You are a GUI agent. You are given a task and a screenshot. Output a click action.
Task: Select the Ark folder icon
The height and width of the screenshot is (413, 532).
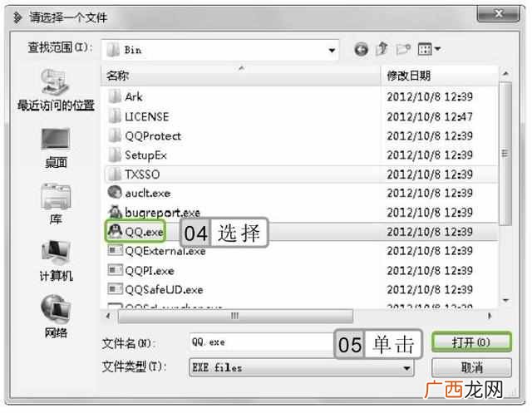point(115,96)
